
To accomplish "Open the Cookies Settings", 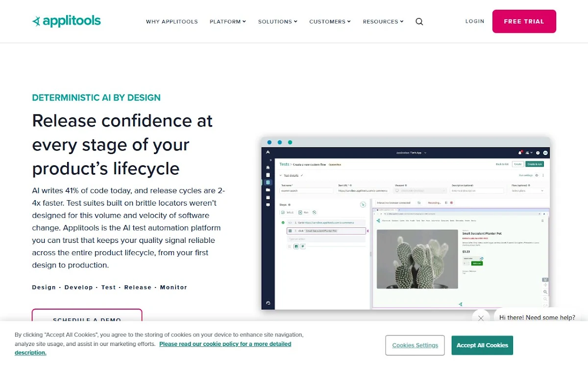I will coord(415,345).
